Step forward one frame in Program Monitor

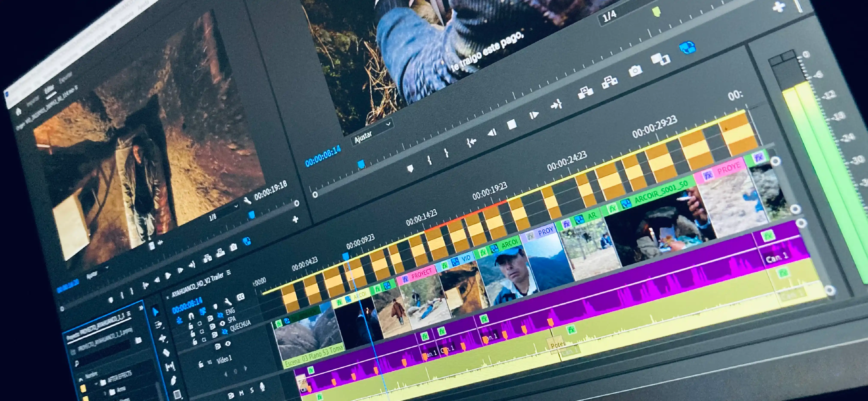(534, 115)
